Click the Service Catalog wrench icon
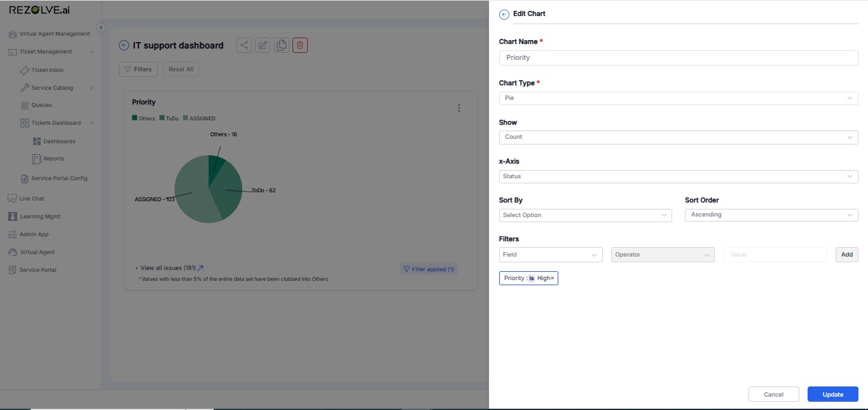The width and height of the screenshot is (868, 410). click(24, 88)
